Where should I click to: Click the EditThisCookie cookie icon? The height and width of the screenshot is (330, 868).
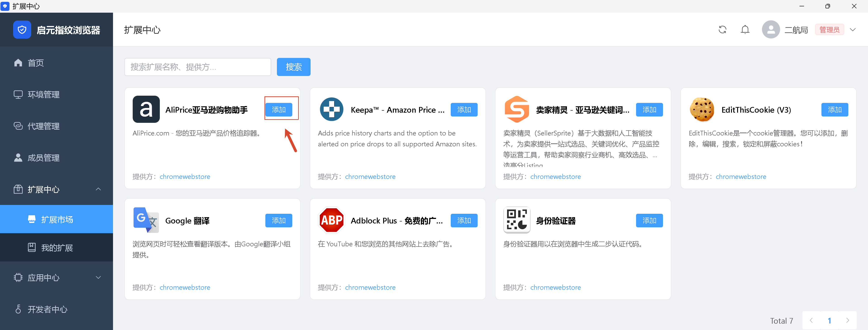(702, 109)
